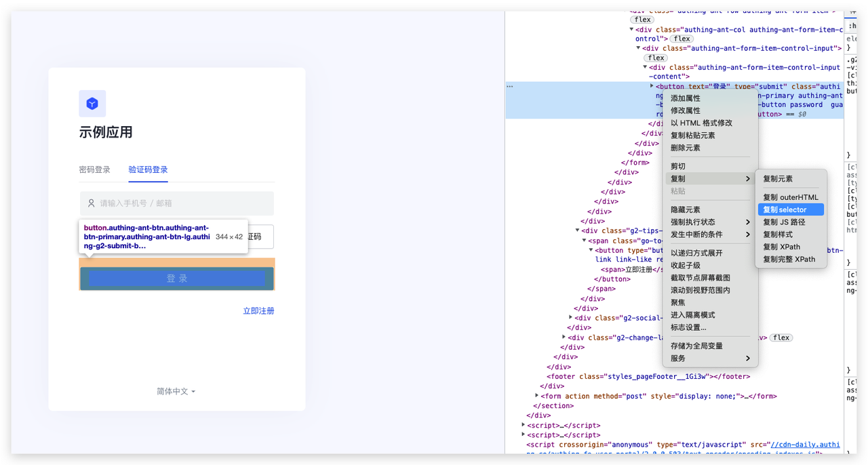Click the flex badge after g2-change-language div
This screenshot has height=465, width=868.
[781, 338]
